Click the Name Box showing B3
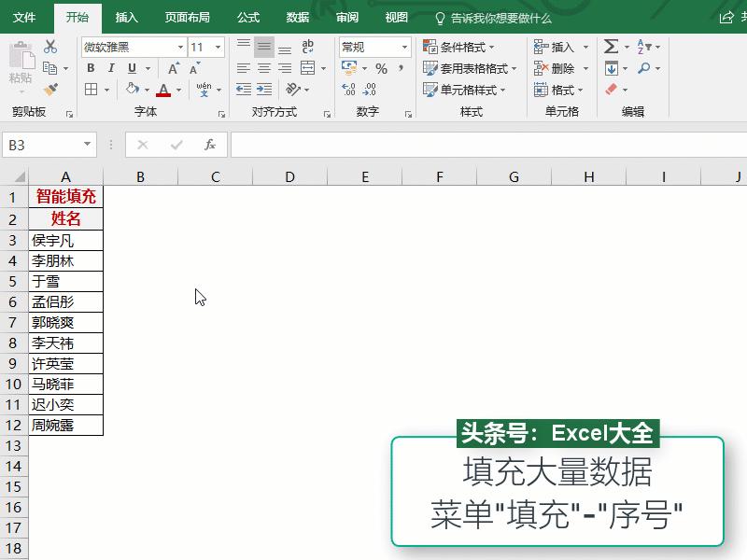747x560 pixels. pyautogui.click(x=42, y=145)
